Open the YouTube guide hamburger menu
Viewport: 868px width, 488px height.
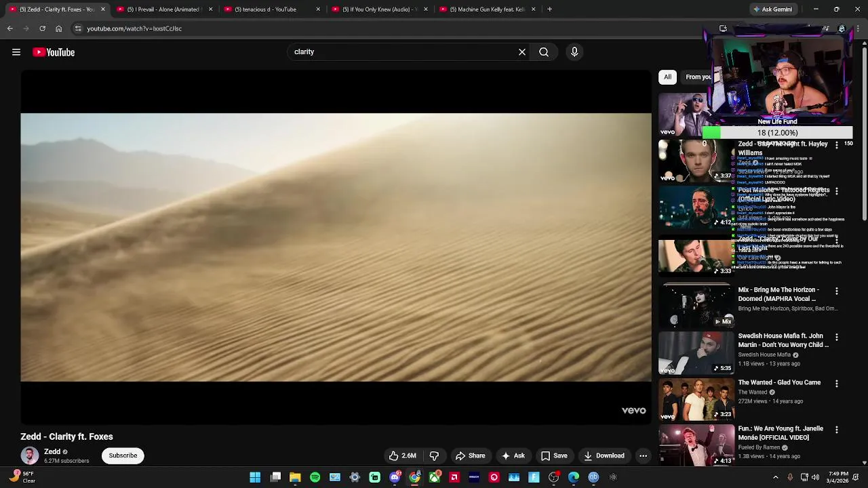point(16,52)
